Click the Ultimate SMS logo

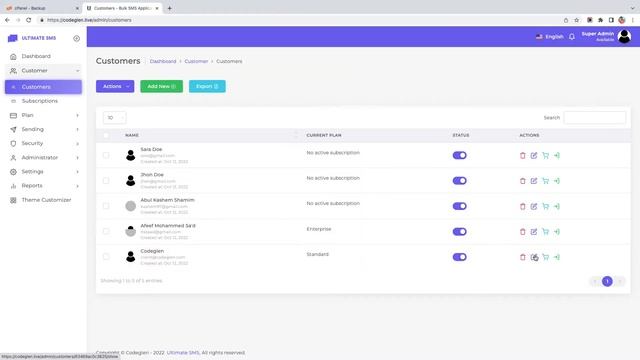pyautogui.click(x=32, y=38)
